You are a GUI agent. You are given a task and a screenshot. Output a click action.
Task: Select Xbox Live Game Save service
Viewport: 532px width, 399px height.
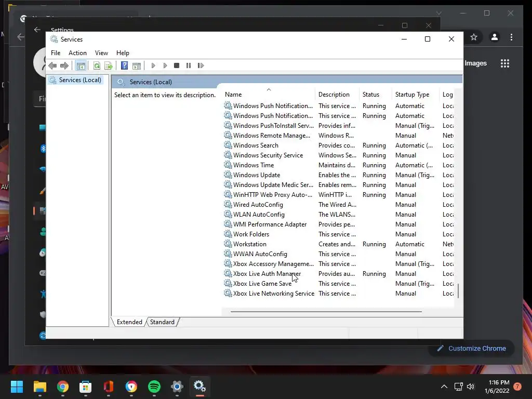[x=338, y=283]
